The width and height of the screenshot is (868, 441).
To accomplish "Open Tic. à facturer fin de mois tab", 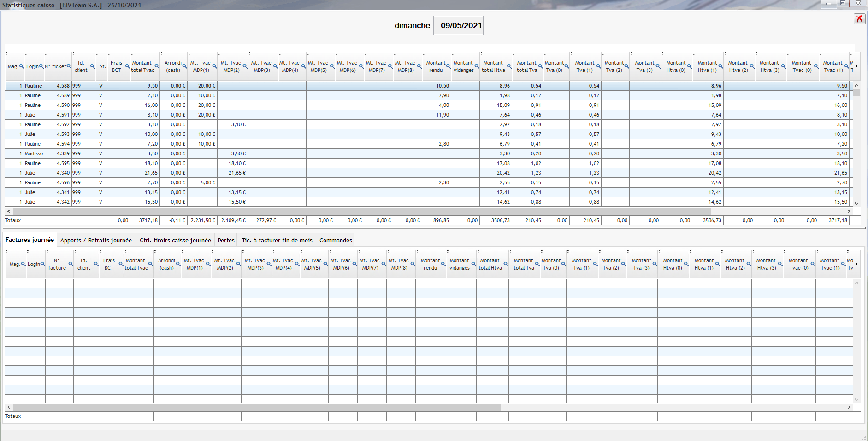I will 277,240.
